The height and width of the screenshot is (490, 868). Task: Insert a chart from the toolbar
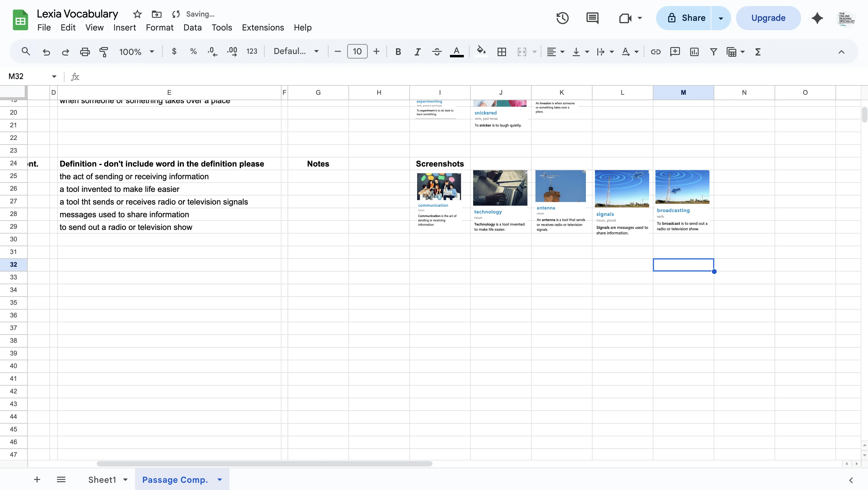point(694,51)
